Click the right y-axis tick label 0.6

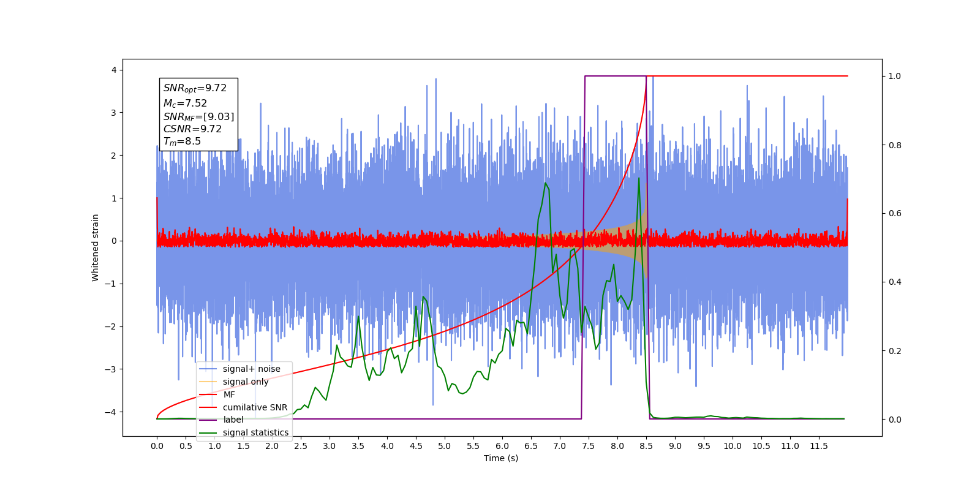click(895, 214)
